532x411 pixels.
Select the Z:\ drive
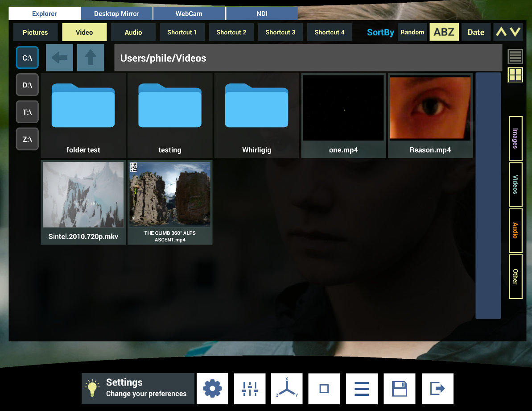(x=27, y=139)
